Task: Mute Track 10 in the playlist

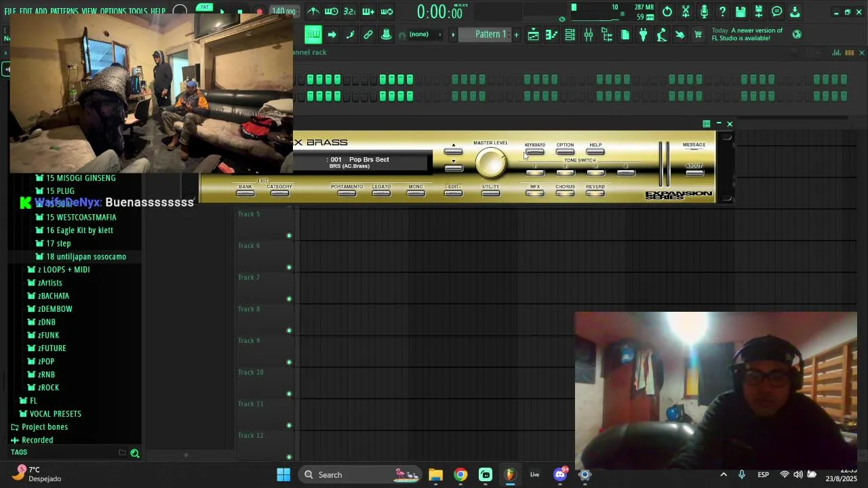Action: [289, 394]
